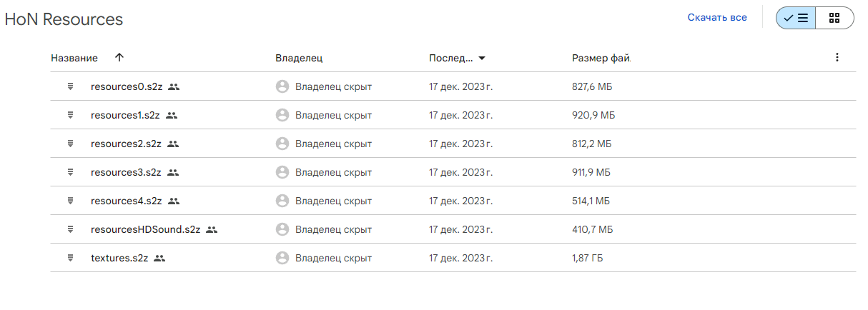Screen dimensions: 868x310
Task: Open the three-dot more options menu
Action: [x=837, y=58]
